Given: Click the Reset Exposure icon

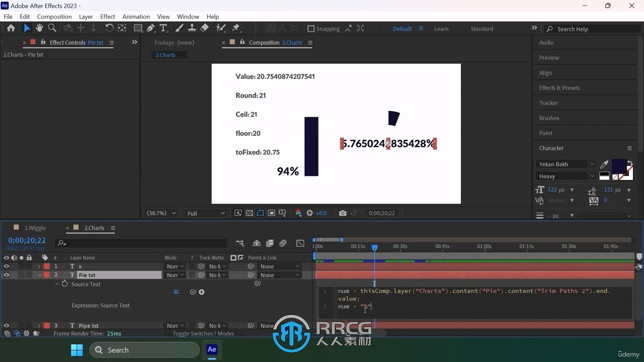Looking at the screenshot, I should pos(309,213).
